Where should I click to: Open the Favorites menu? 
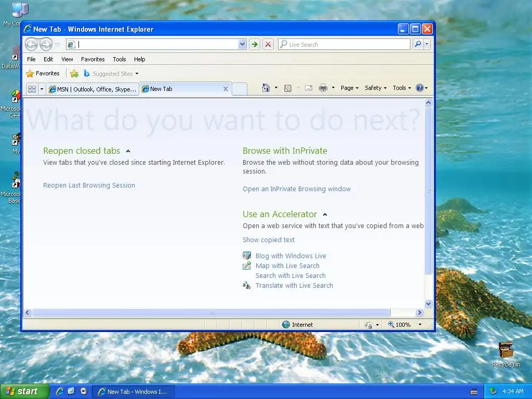(92, 59)
